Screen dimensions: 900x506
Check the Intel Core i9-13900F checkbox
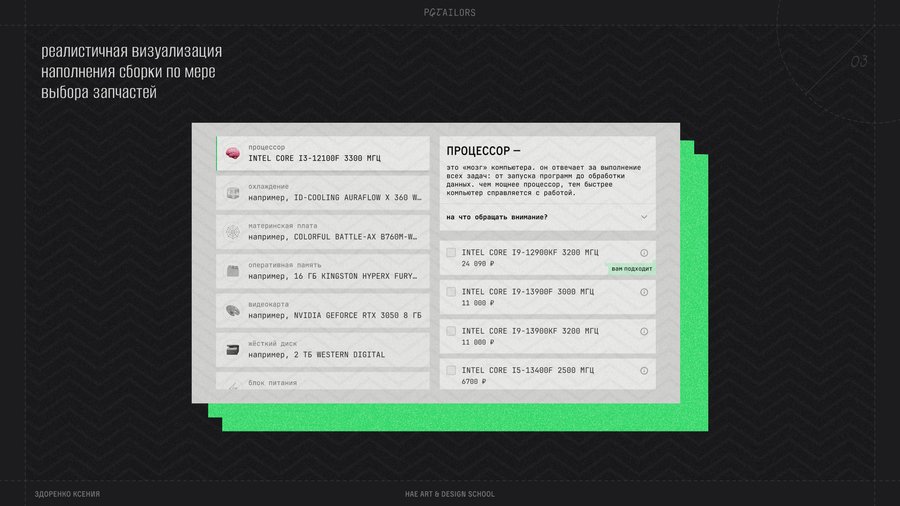point(451,292)
